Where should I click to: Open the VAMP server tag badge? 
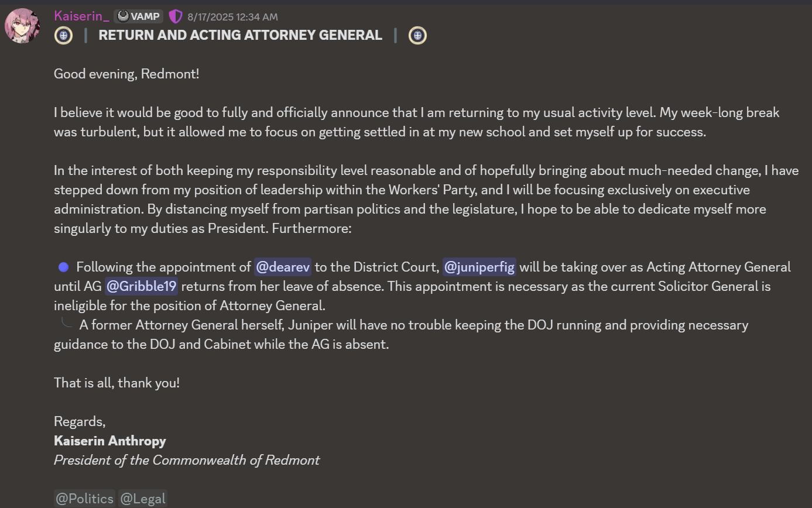pyautogui.click(x=138, y=16)
